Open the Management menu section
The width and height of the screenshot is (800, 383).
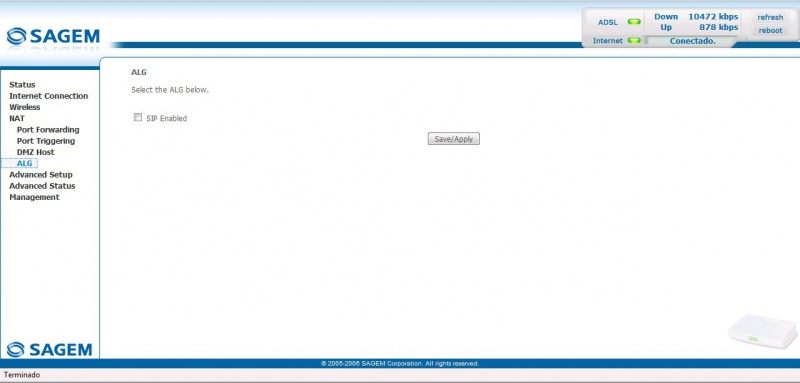coord(34,197)
